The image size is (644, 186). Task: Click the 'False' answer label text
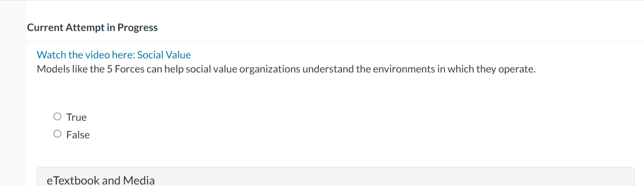78,135
